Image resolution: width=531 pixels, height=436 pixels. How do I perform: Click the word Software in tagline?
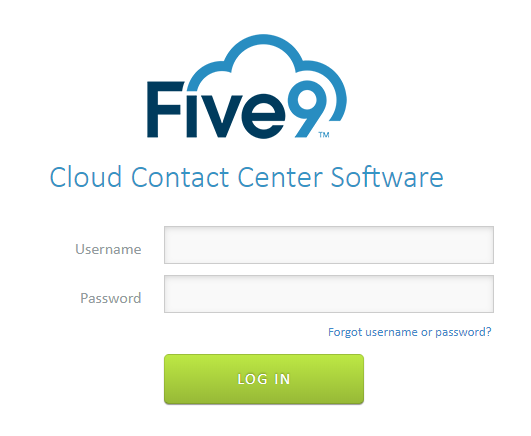coord(387,177)
